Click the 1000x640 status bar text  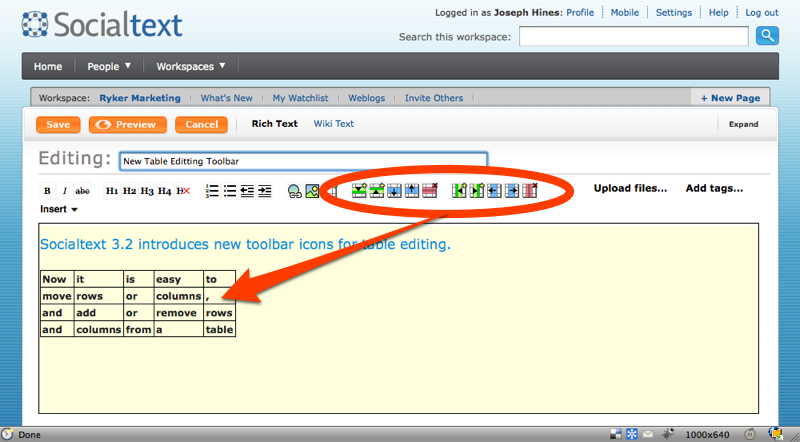(x=707, y=435)
